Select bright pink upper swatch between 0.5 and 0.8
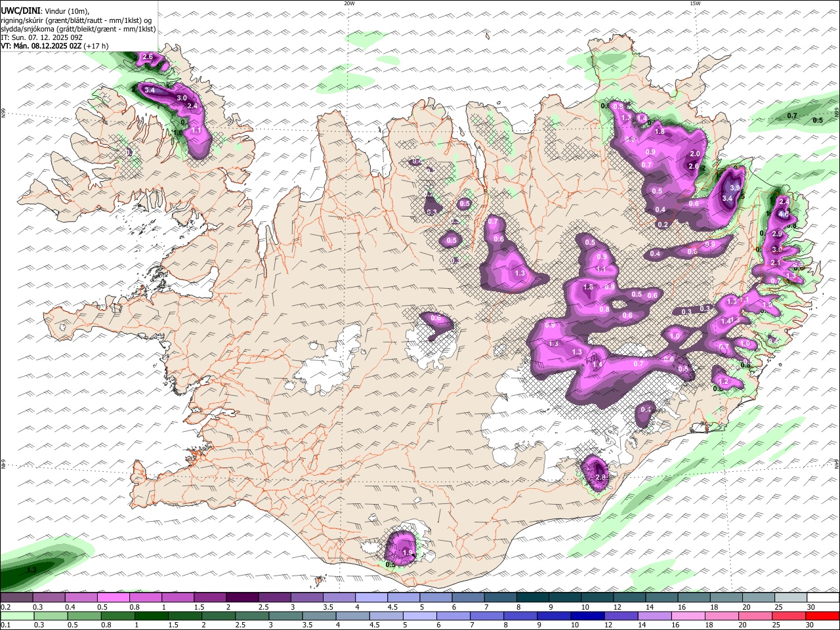The width and height of the screenshot is (840, 630). coord(114,597)
